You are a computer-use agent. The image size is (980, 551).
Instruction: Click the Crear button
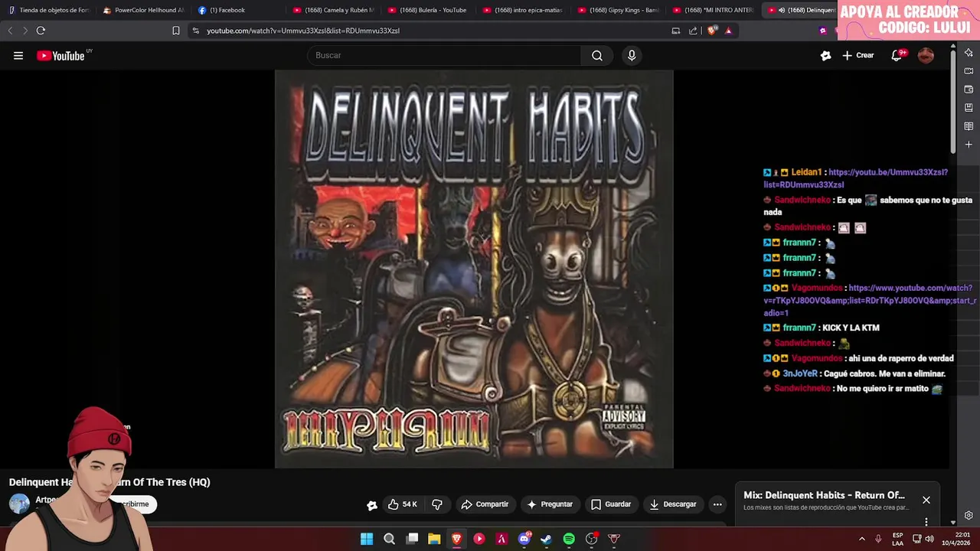point(858,55)
